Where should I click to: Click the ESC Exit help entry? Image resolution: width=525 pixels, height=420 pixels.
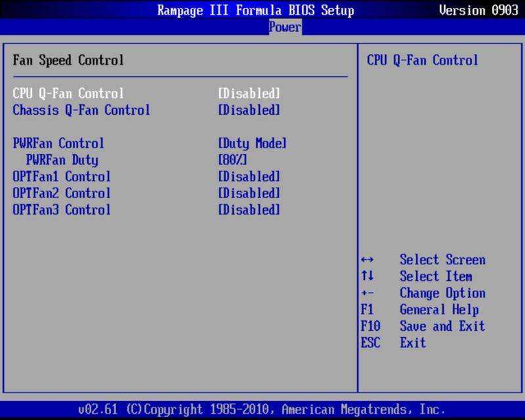pos(413,343)
